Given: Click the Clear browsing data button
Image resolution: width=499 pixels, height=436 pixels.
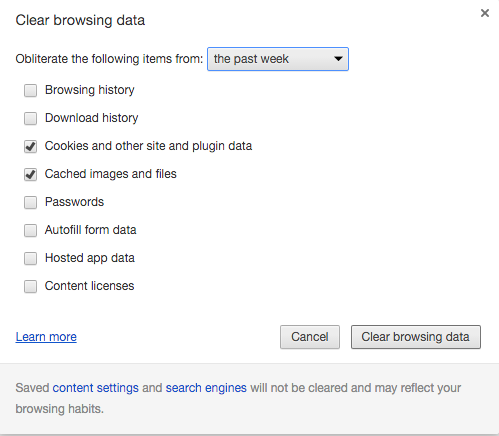Looking at the screenshot, I should [416, 337].
